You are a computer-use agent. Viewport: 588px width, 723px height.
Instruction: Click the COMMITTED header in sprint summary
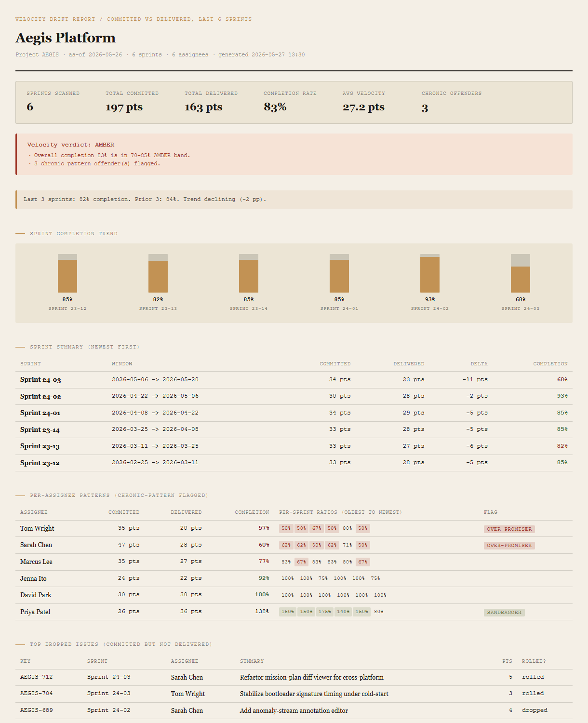click(x=335, y=364)
